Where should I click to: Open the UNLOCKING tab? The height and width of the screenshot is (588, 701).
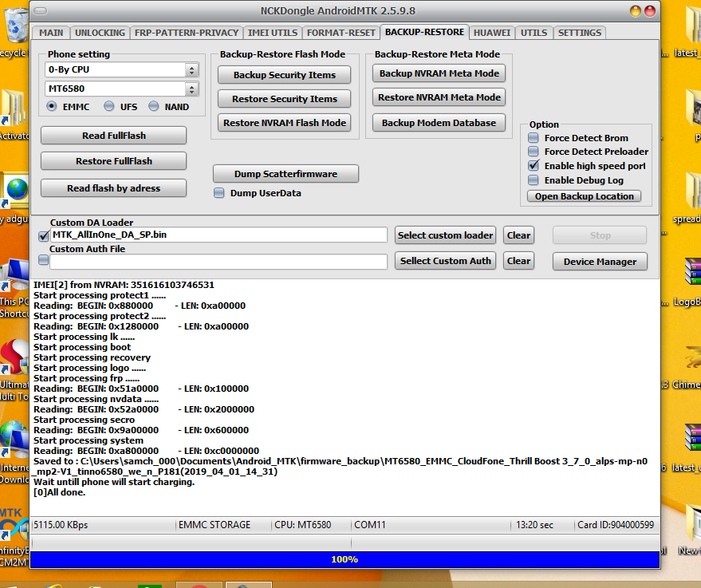[x=100, y=33]
